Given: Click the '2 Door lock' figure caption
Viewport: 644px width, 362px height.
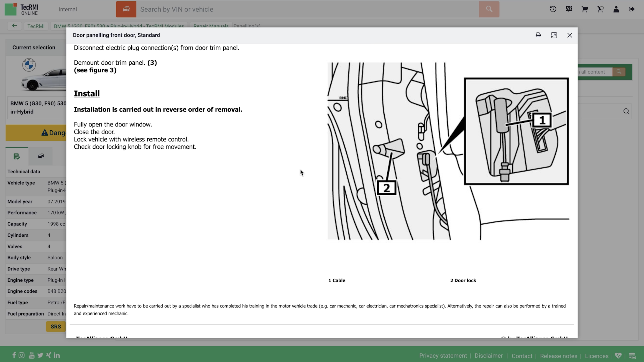Looking at the screenshot, I should 463,280.
